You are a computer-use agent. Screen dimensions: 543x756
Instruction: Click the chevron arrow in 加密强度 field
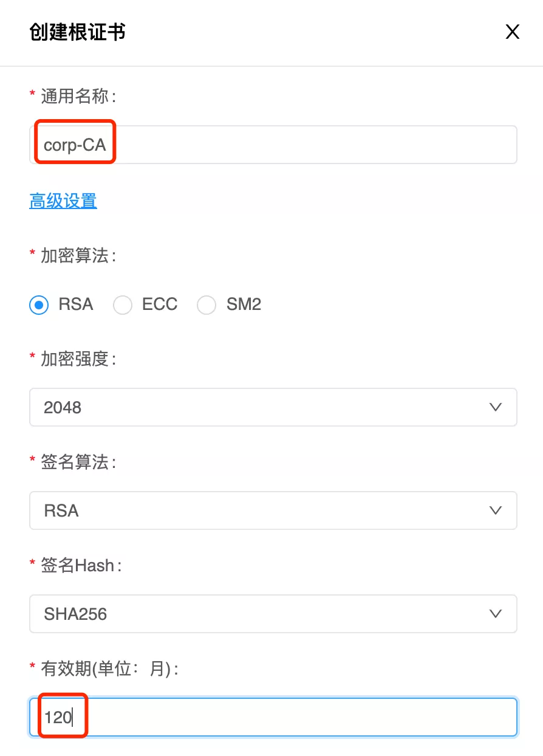tap(496, 407)
